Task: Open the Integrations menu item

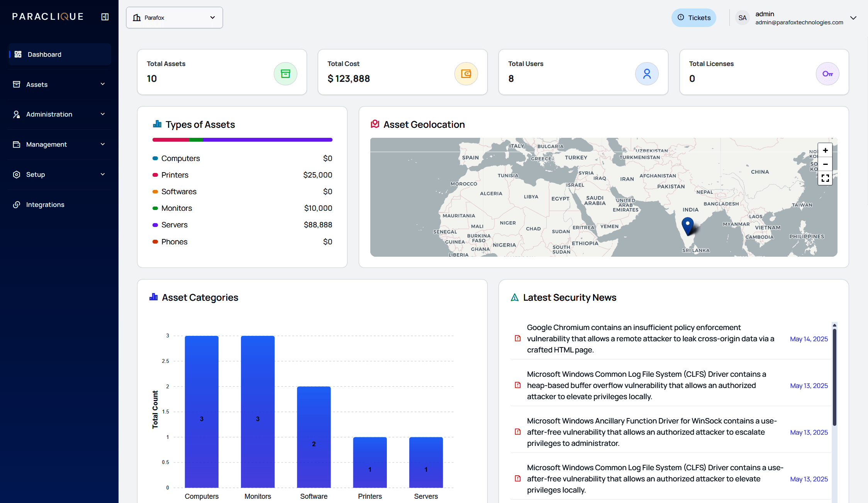Action: pos(45,205)
